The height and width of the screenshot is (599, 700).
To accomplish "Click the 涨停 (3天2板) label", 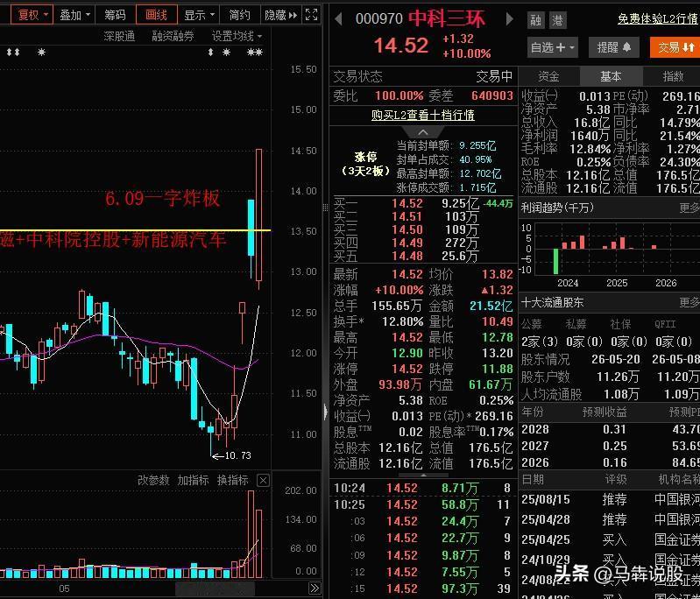I will click(365, 164).
